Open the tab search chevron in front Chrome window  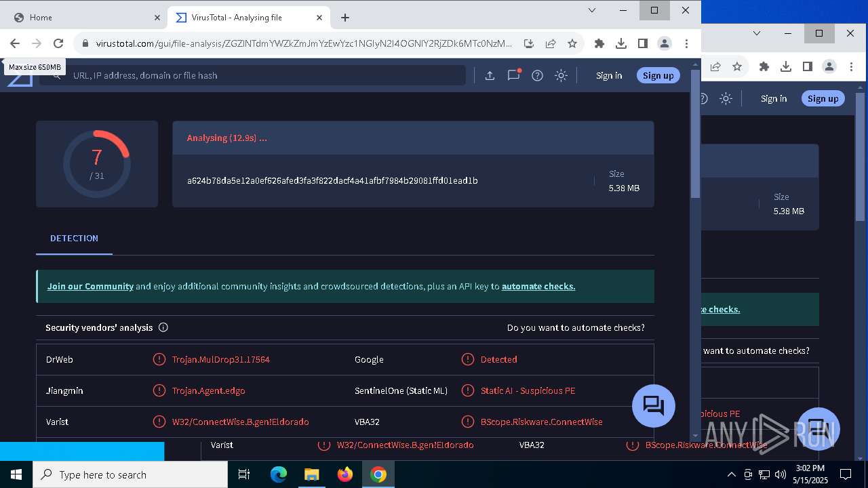(x=592, y=10)
